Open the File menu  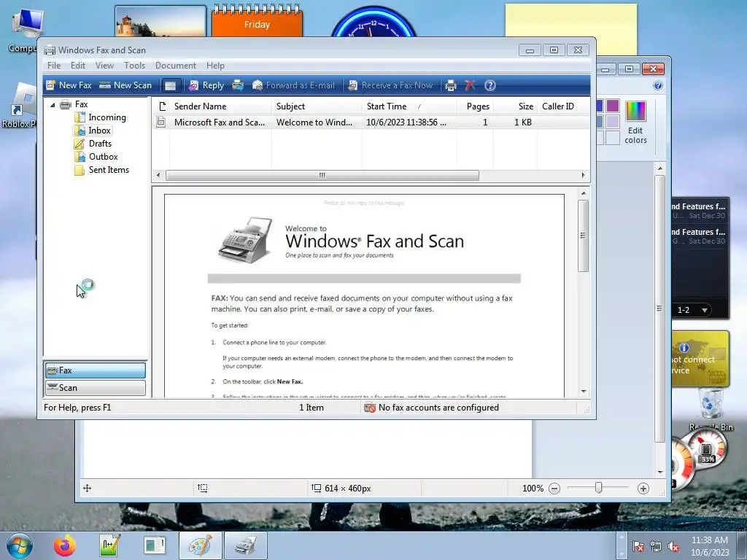[x=54, y=65]
